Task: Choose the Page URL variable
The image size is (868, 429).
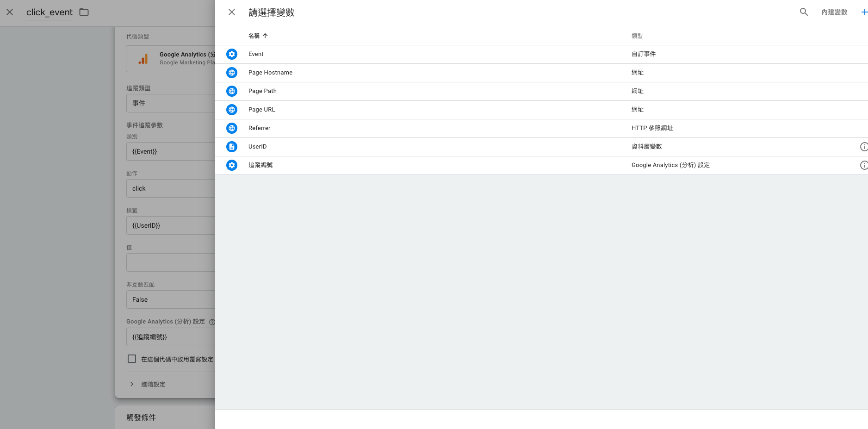Action: (541, 110)
